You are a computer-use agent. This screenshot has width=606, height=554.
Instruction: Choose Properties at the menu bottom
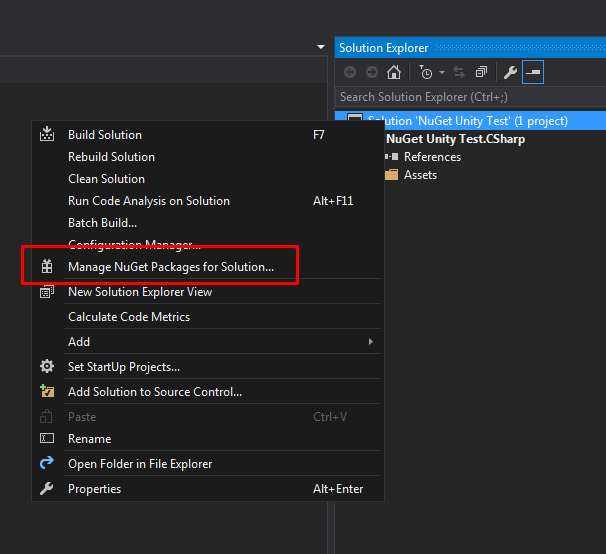tap(208, 489)
